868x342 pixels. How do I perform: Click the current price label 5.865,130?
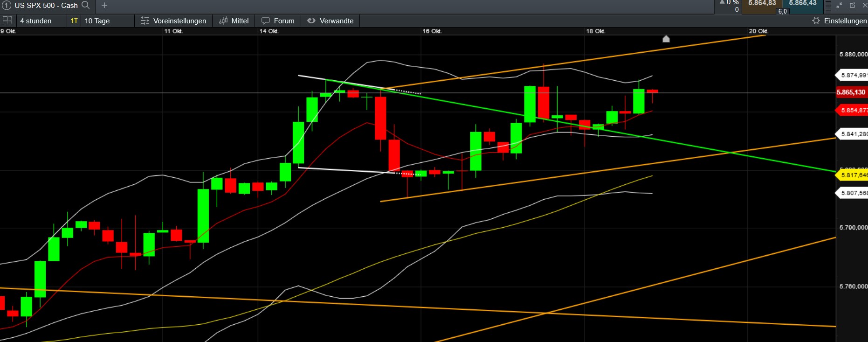coord(851,92)
